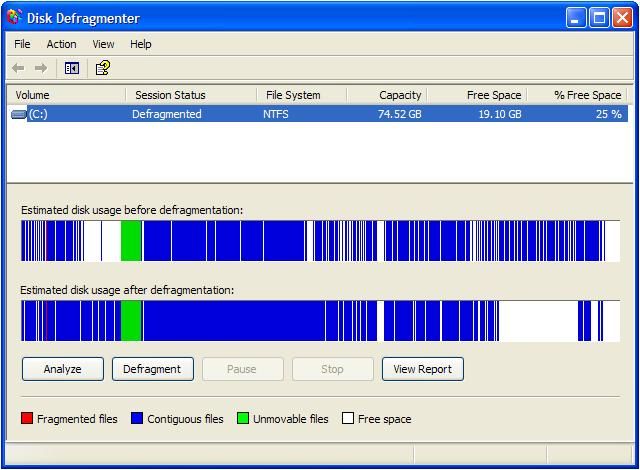Sort by the Volume column header
The height and width of the screenshot is (470, 640).
coord(67,95)
